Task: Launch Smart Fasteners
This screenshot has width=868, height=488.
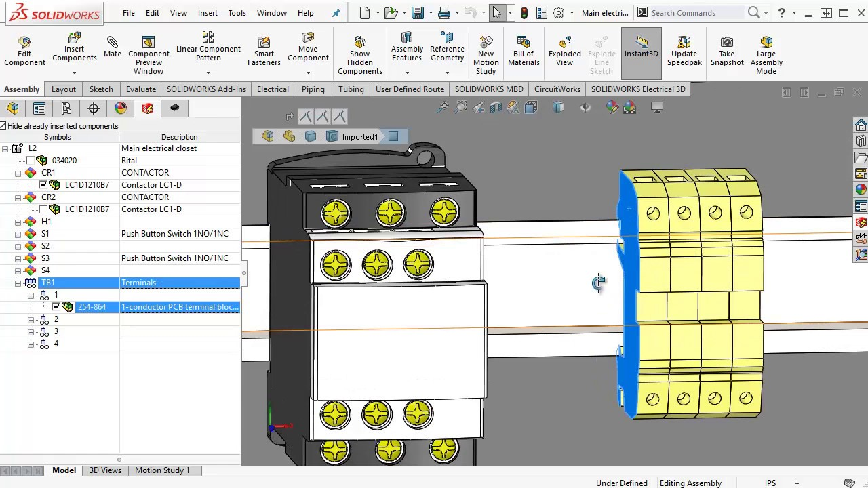Action: pos(264,52)
